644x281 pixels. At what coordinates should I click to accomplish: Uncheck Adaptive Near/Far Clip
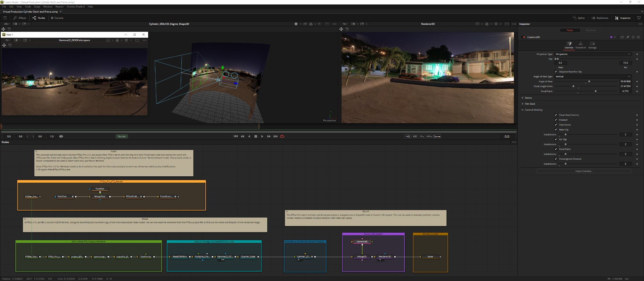pyautogui.click(x=556, y=72)
